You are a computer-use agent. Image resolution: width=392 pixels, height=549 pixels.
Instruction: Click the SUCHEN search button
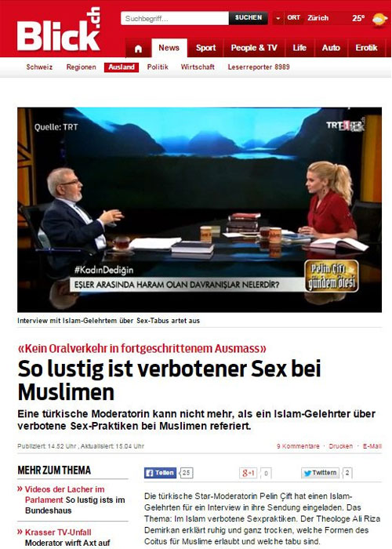tap(249, 18)
